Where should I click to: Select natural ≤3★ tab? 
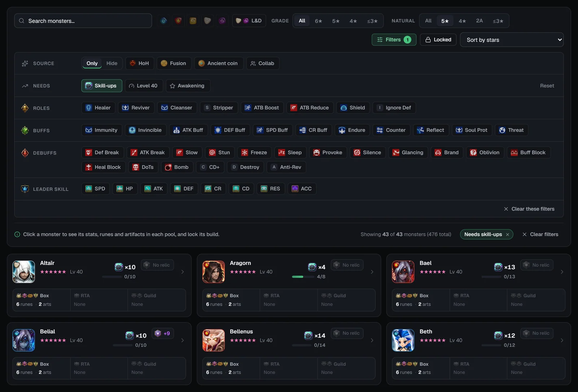[x=498, y=21]
